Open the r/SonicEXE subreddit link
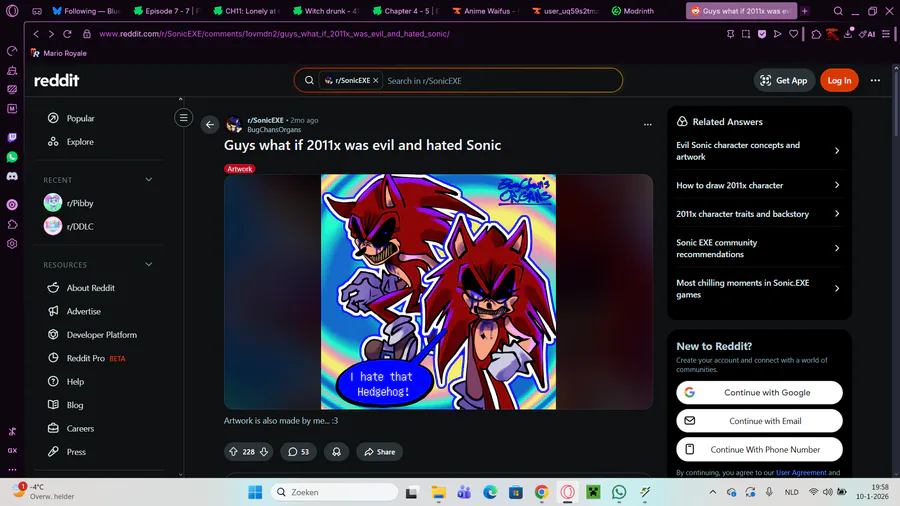Viewport: 900px width, 506px height. pyautogui.click(x=265, y=120)
